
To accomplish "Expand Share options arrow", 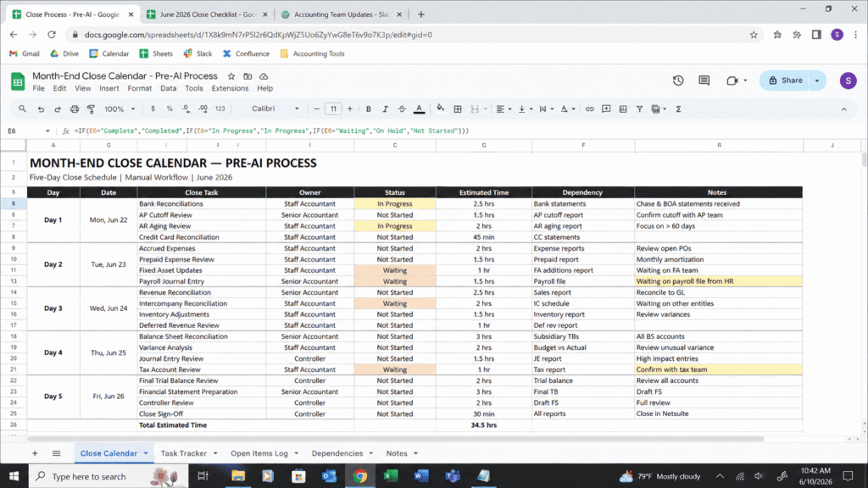I will [x=817, y=80].
